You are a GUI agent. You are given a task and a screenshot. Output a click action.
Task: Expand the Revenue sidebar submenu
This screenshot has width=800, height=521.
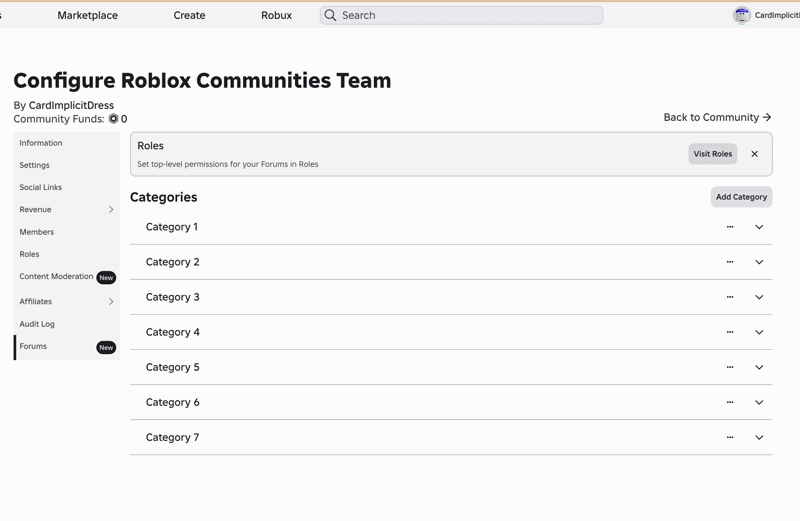111,210
